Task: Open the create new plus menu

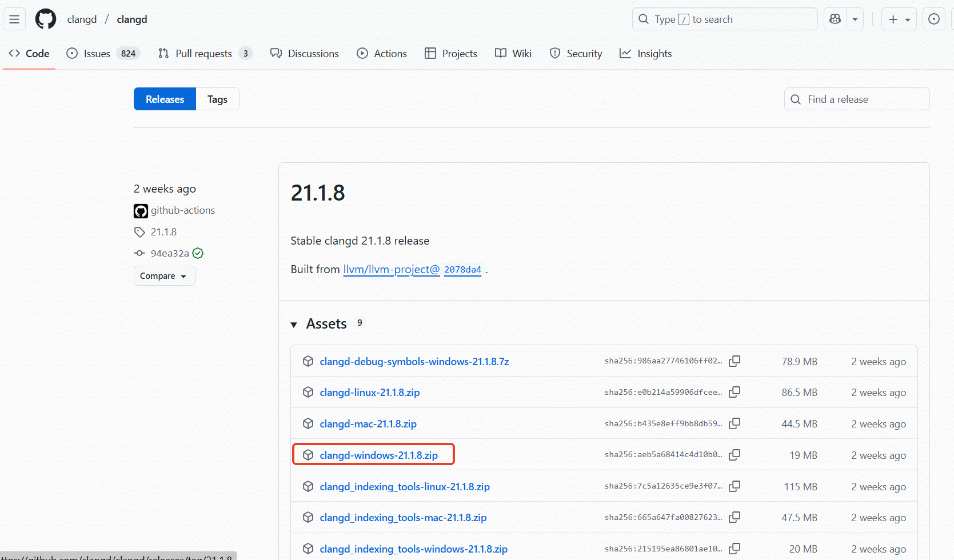Action: click(x=899, y=19)
